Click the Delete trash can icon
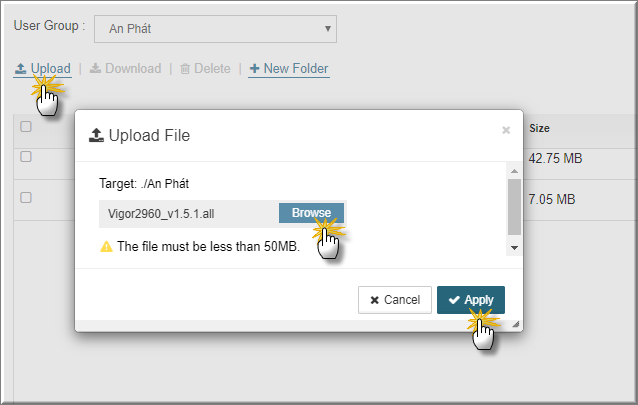 [x=185, y=69]
